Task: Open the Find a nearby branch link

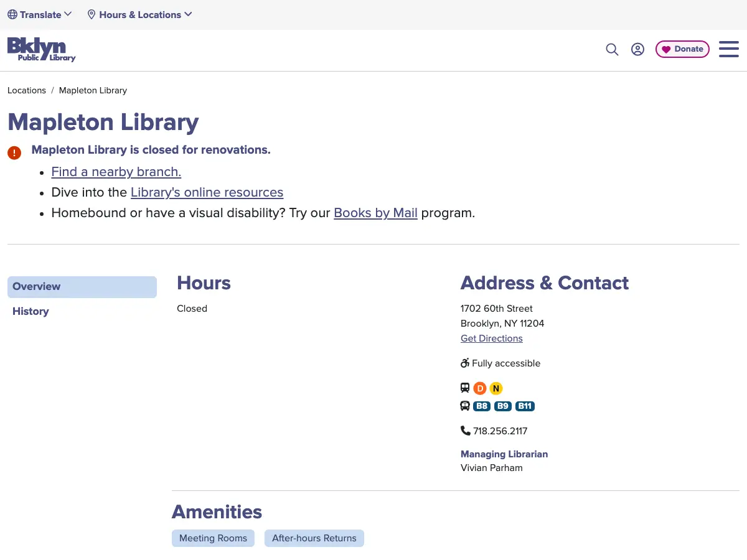Action: coord(116,172)
